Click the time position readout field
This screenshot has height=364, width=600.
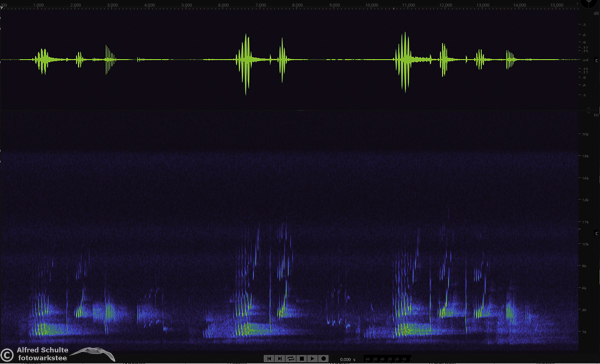[347, 359]
